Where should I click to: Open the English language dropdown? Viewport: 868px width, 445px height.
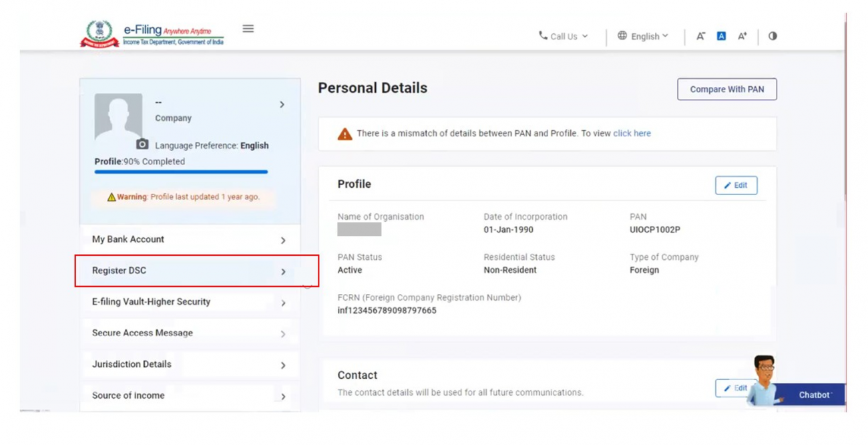tap(642, 36)
